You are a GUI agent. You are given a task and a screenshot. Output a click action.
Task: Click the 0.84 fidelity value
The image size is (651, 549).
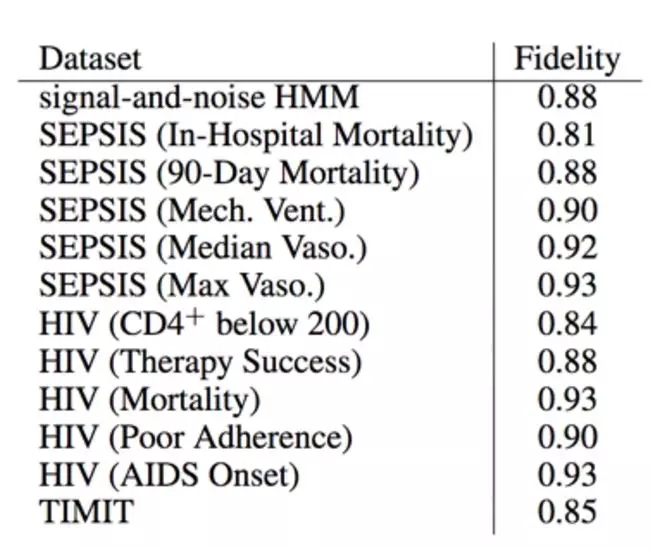(567, 323)
